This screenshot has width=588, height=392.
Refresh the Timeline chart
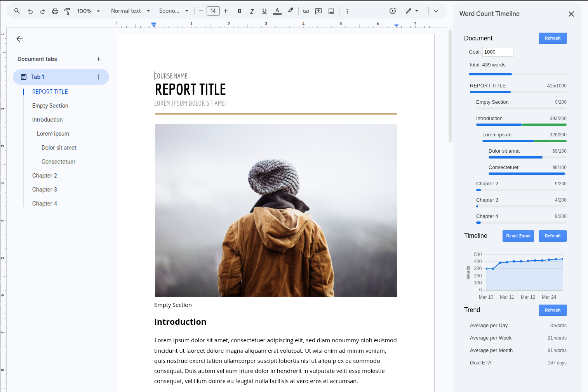tap(552, 236)
